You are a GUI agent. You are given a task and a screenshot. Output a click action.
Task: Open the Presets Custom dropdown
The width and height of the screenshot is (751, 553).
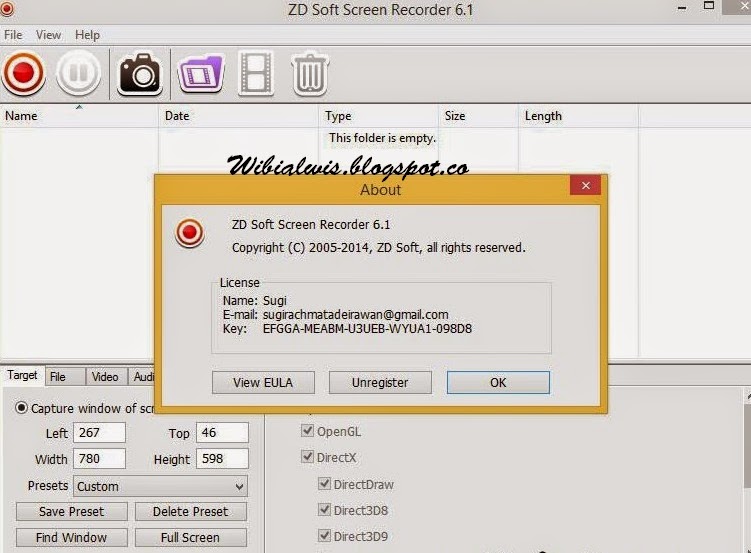(160, 486)
